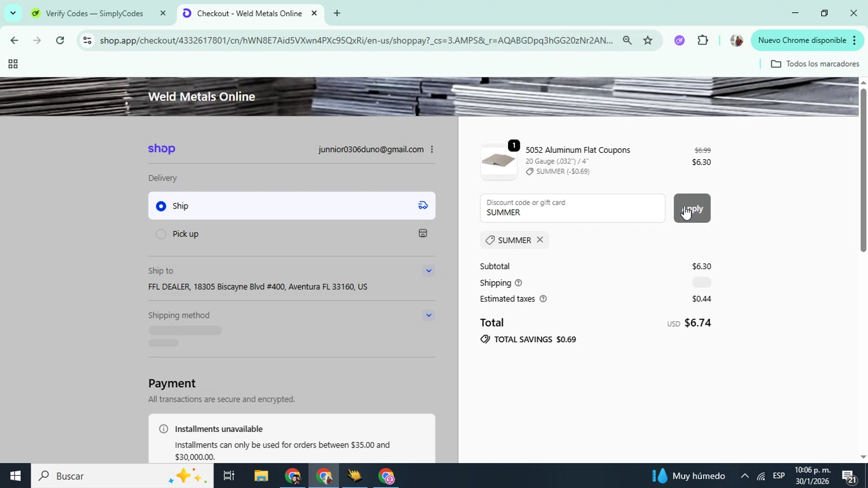
Task: Focus the Discount code or gift card field
Action: [x=572, y=208]
